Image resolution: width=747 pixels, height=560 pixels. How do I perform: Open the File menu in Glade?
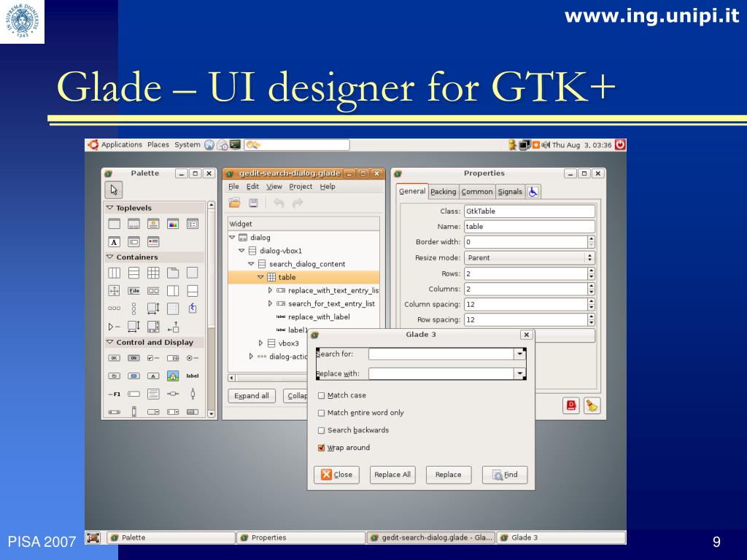(x=233, y=187)
